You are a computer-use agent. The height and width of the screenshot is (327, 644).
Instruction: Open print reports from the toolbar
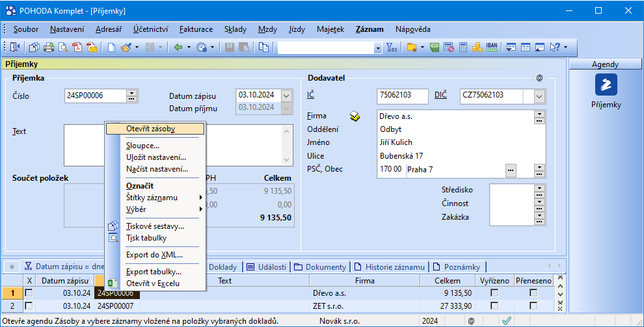coord(34,47)
